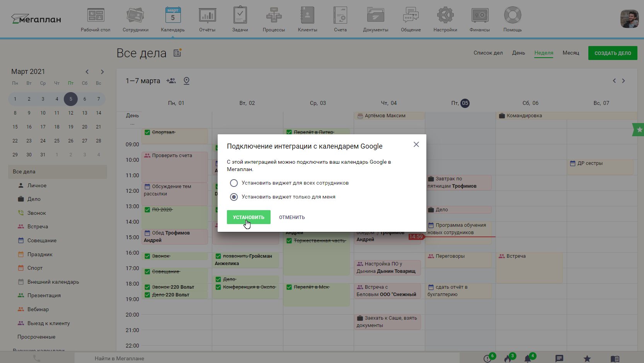Open Задачи section
This screenshot has width=644, height=363.
pyautogui.click(x=240, y=19)
